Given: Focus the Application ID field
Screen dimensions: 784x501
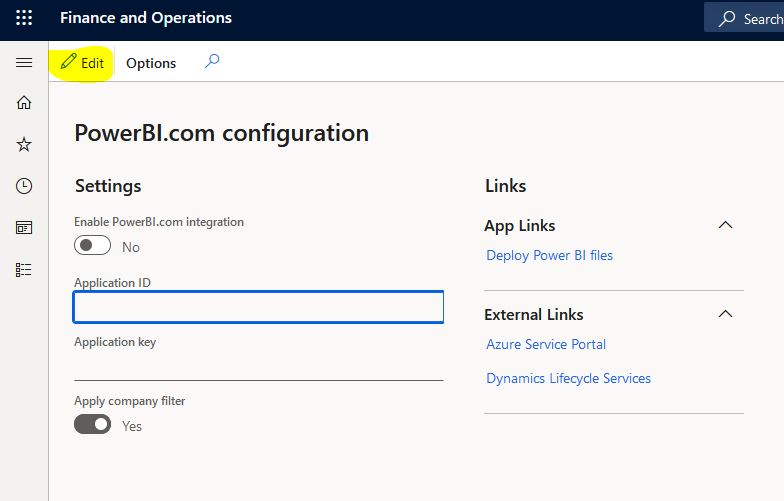Looking at the screenshot, I should (x=258, y=307).
